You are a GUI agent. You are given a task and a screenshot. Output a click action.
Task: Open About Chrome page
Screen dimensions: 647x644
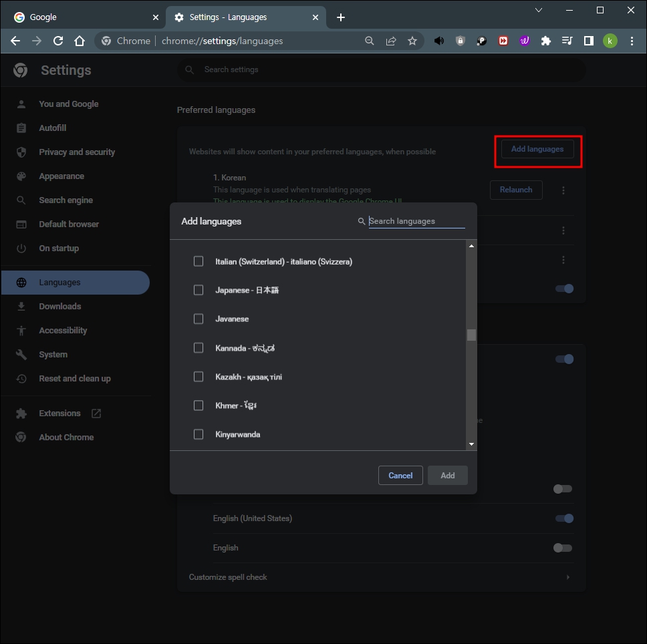click(x=66, y=437)
